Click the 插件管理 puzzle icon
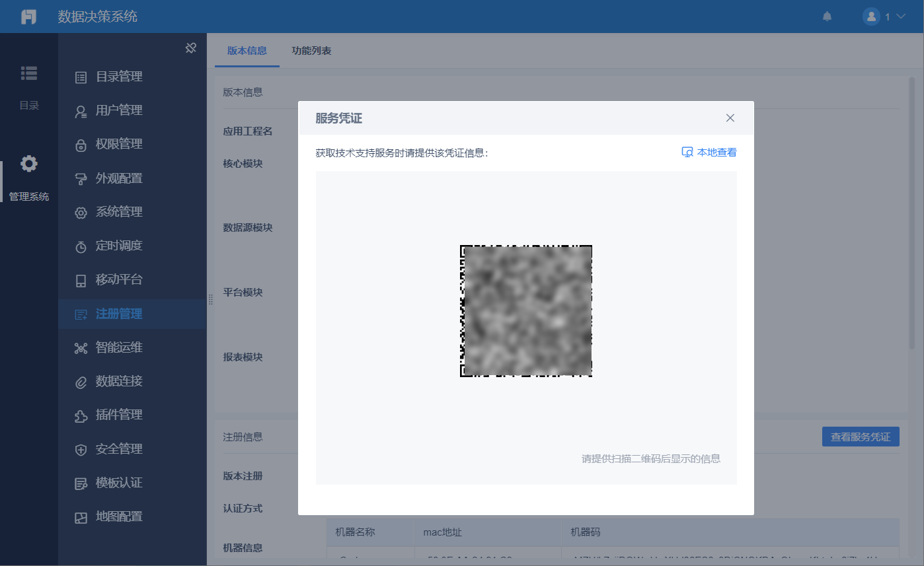This screenshot has height=566, width=924. coord(81,415)
